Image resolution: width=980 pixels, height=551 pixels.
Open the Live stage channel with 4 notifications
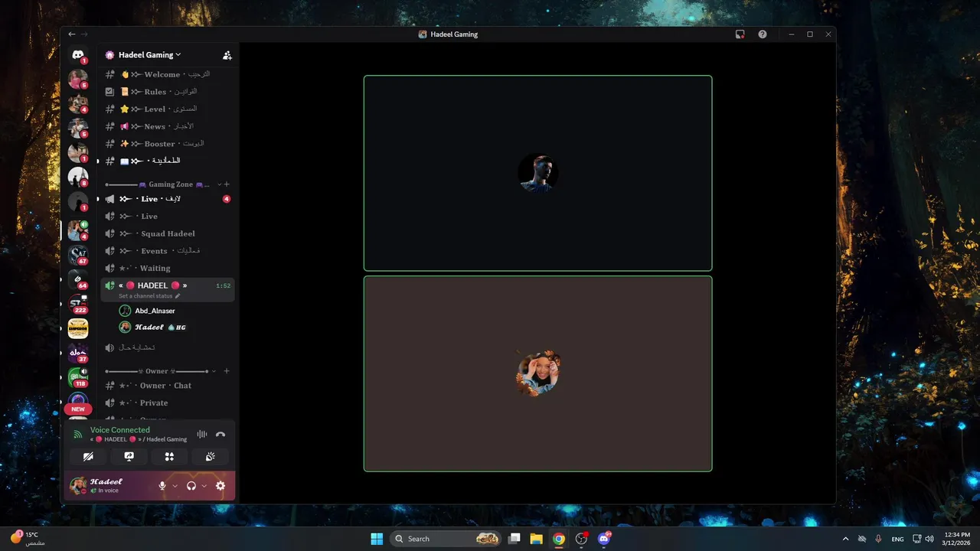click(x=168, y=199)
